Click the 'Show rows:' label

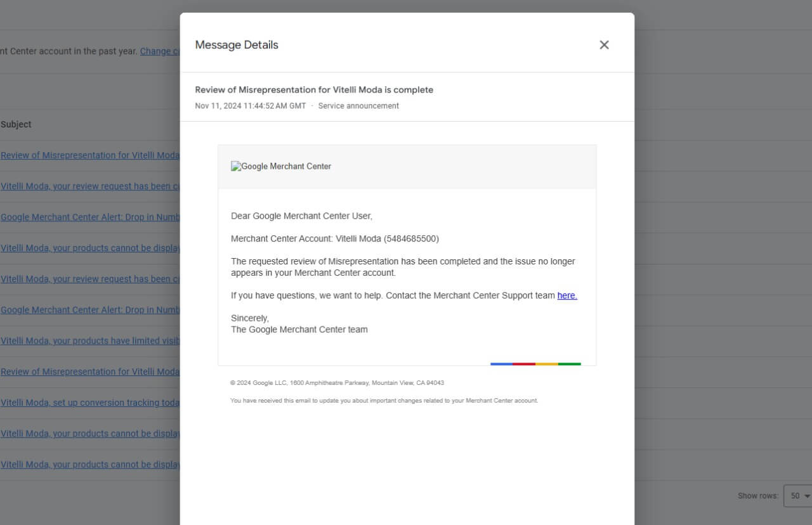(x=758, y=496)
